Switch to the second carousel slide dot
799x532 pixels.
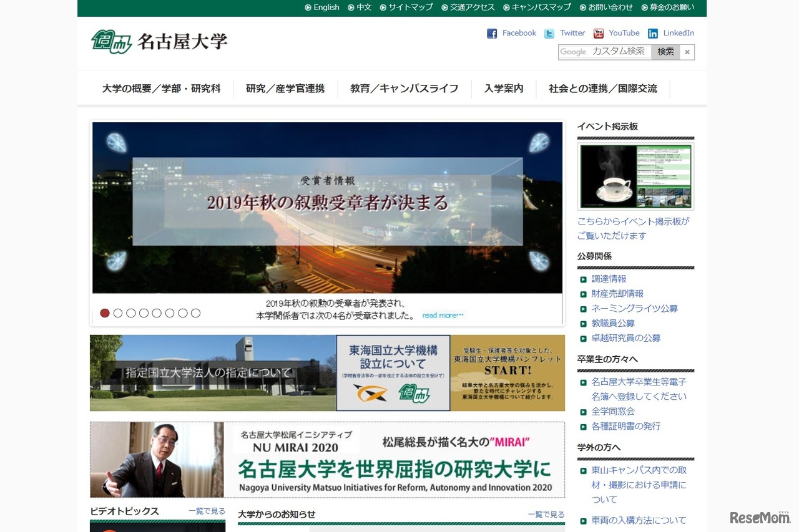118,312
